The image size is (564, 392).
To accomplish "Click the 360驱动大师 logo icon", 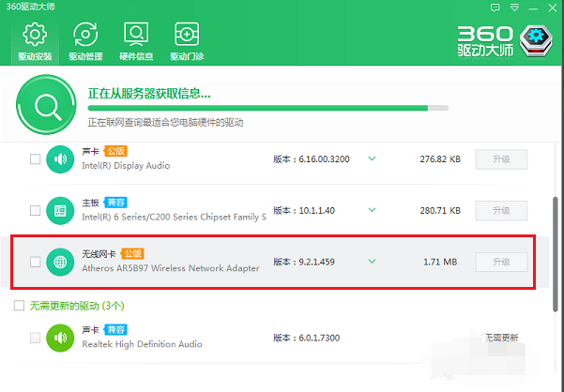I will click(x=536, y=40).
